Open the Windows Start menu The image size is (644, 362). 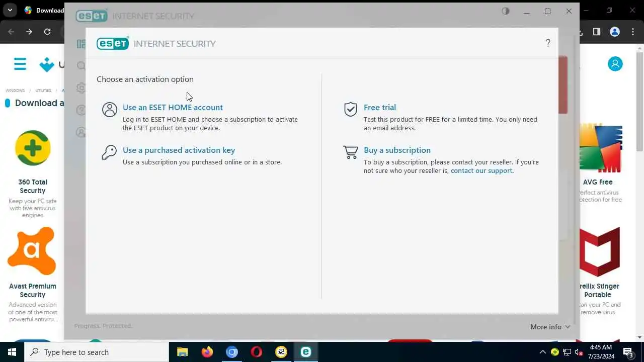click(12, 352)
